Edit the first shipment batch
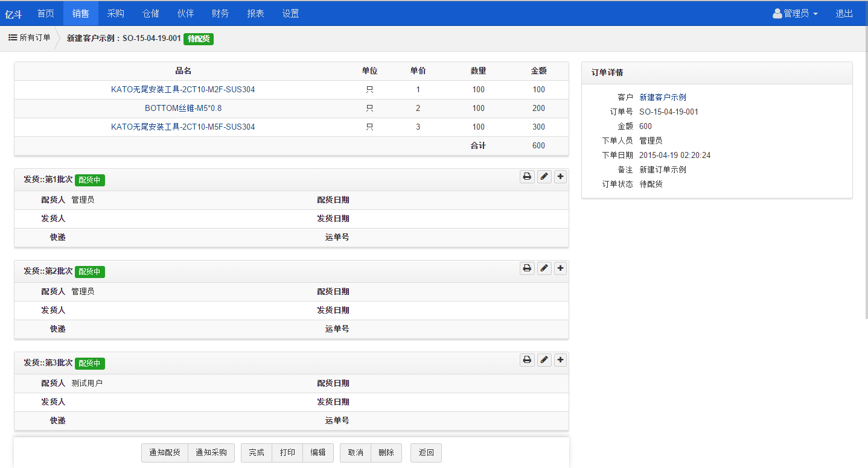Image resolution: width=868 pixels, height=468 pixels. [x=544, y=177]
